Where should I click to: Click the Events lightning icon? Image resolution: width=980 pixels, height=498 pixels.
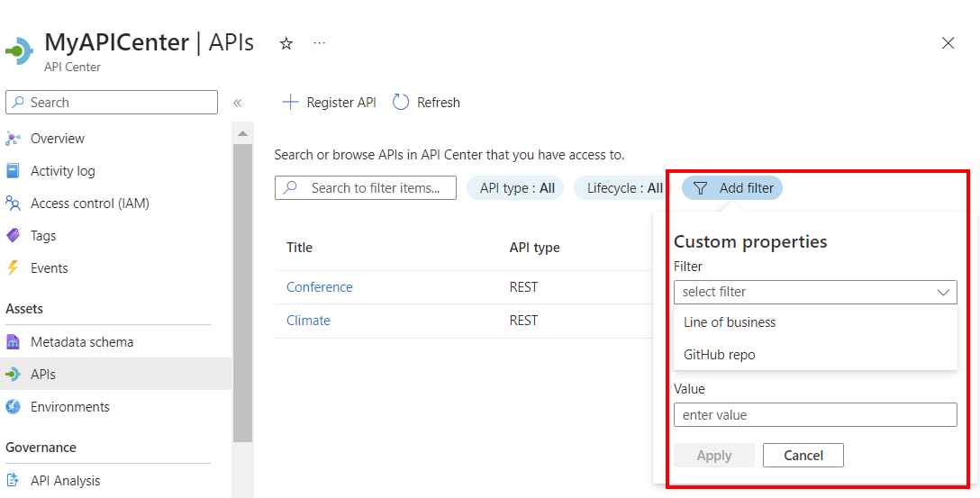point(13,268)
